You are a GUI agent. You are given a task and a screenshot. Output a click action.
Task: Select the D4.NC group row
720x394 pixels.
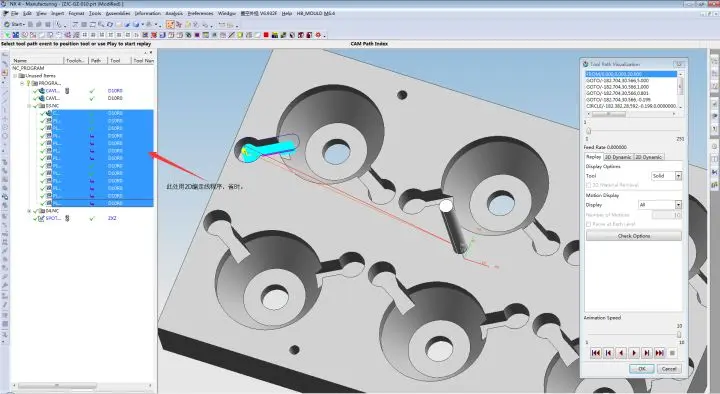coord(52,211)
